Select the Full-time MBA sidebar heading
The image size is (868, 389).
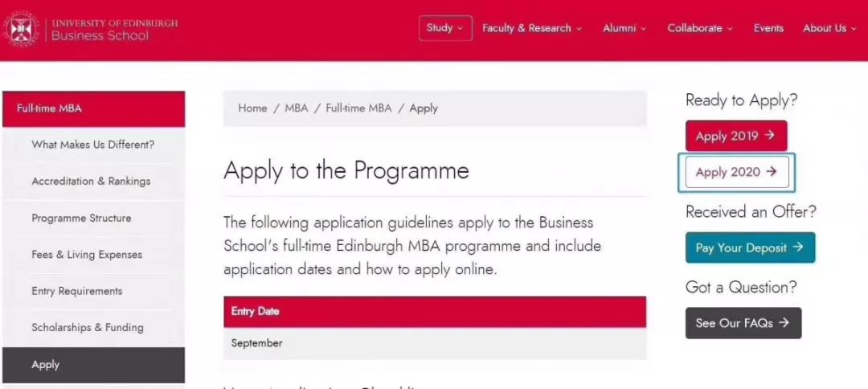pos(93,109)
